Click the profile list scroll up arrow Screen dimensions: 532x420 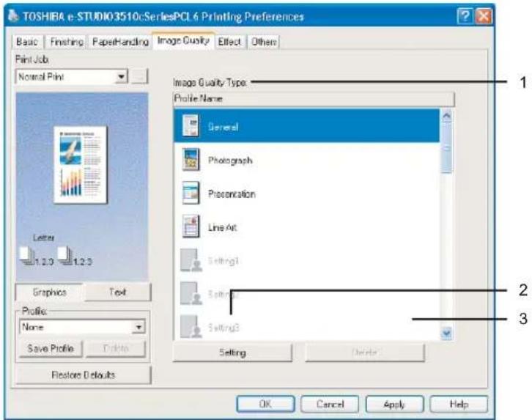coord(447,116)
